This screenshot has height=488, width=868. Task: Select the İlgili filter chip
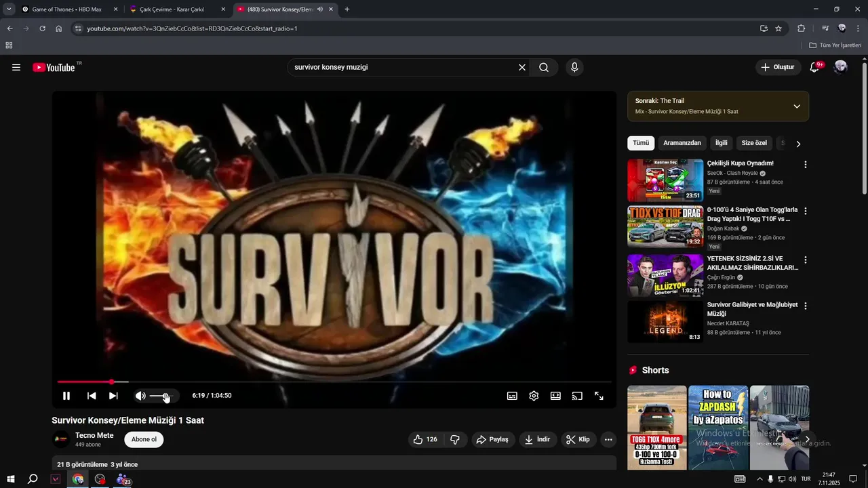722,143
